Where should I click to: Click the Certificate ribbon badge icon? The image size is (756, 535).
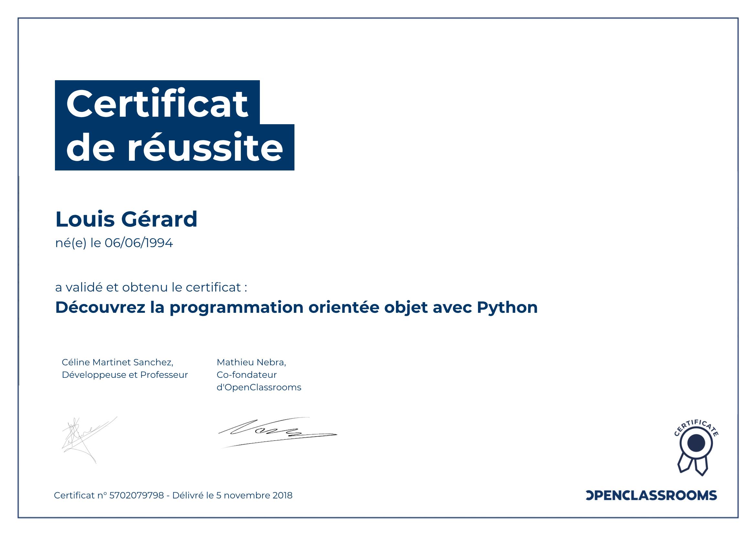(696, 448)
